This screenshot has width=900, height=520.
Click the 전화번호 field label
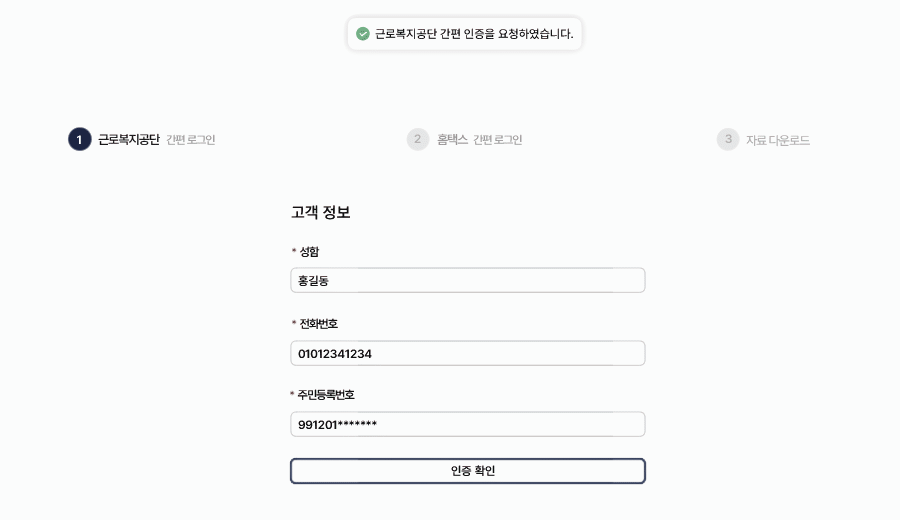pyautogui.click(x=319, y=323)
